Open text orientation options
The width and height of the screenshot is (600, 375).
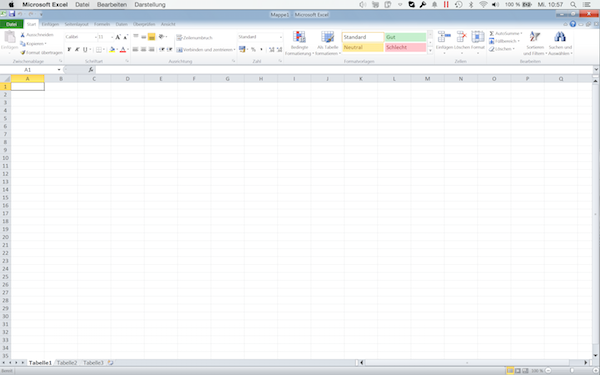(162, 37)
